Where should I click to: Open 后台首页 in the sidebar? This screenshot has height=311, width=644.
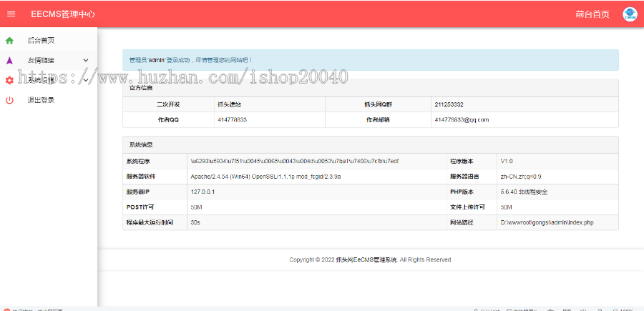click(x=41, y=40)
